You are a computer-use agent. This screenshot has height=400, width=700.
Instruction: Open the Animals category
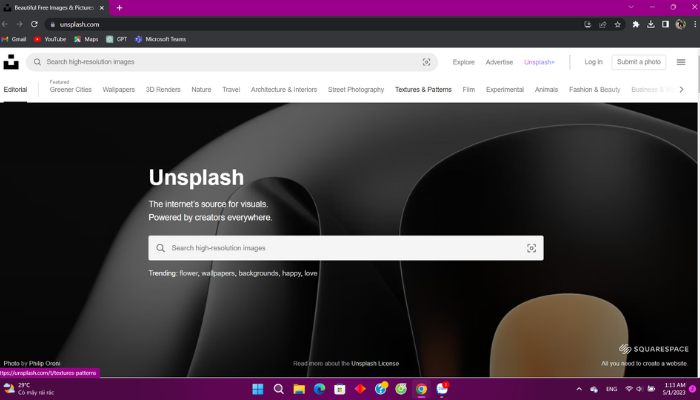tap(546, 90)
